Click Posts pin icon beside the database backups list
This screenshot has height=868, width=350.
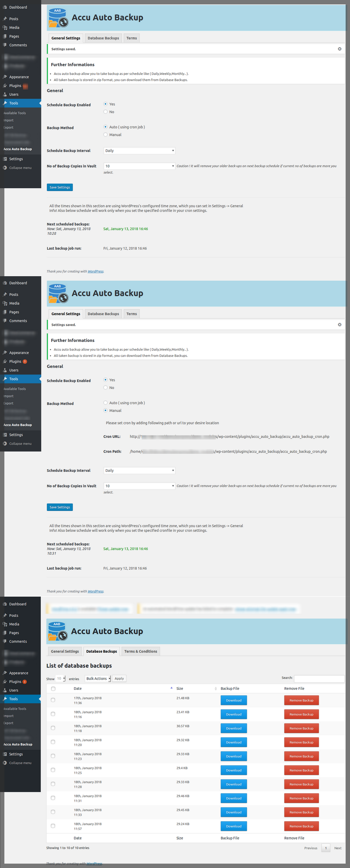click(5, 615)
